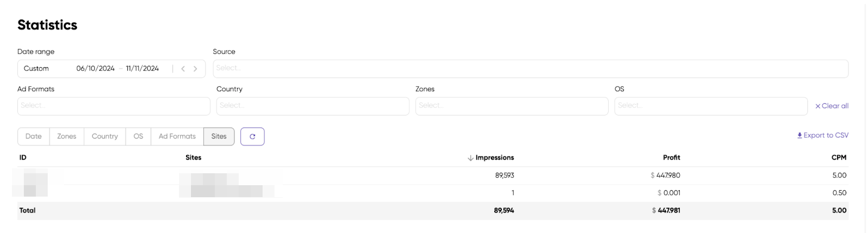
Task: Group statistics by Date
Action: point(34,136)
